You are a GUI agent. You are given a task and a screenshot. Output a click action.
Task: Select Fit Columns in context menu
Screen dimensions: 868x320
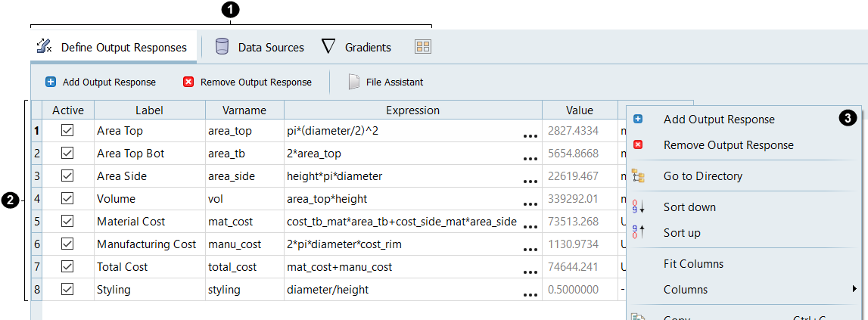(693, 264)
